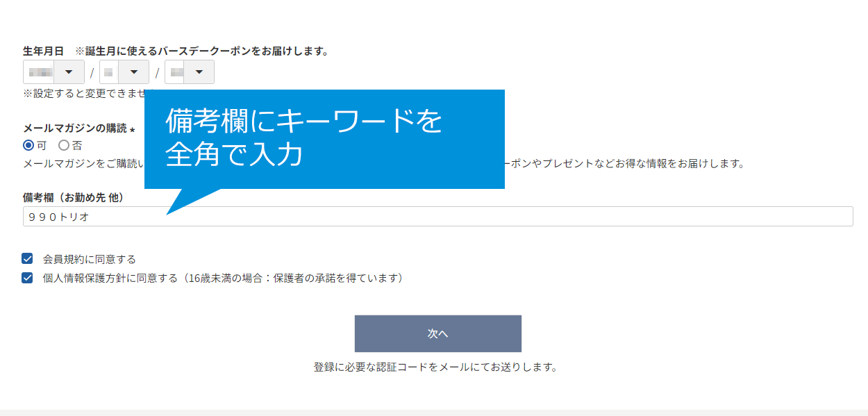
Task: Choose the 否 radio button for newsletter
Action: (x=64, y=146)
